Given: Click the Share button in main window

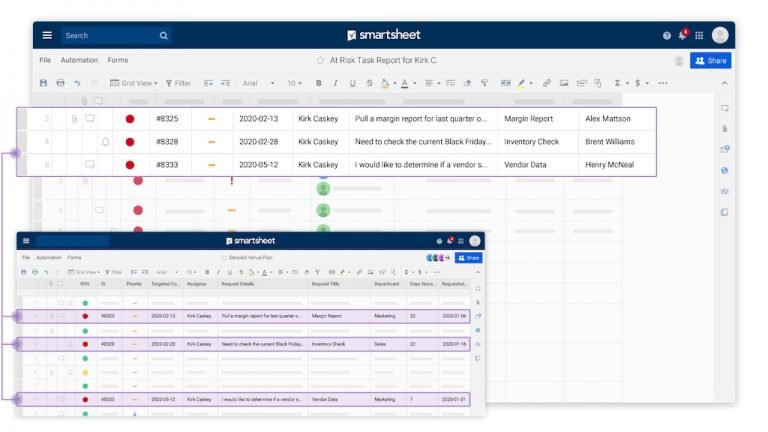Looking at the screenshot, I should (x=710, y=60).
